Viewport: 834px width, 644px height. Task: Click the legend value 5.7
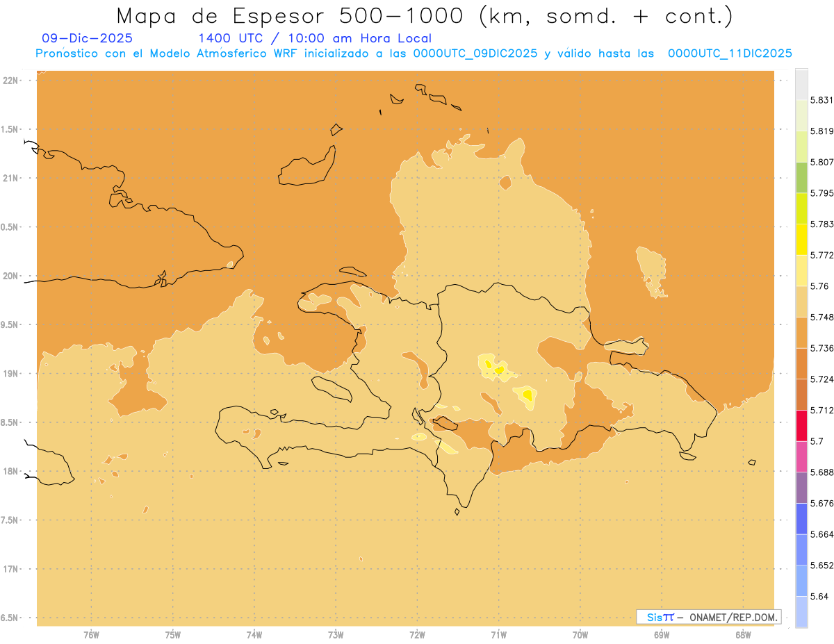click(817, 441)
